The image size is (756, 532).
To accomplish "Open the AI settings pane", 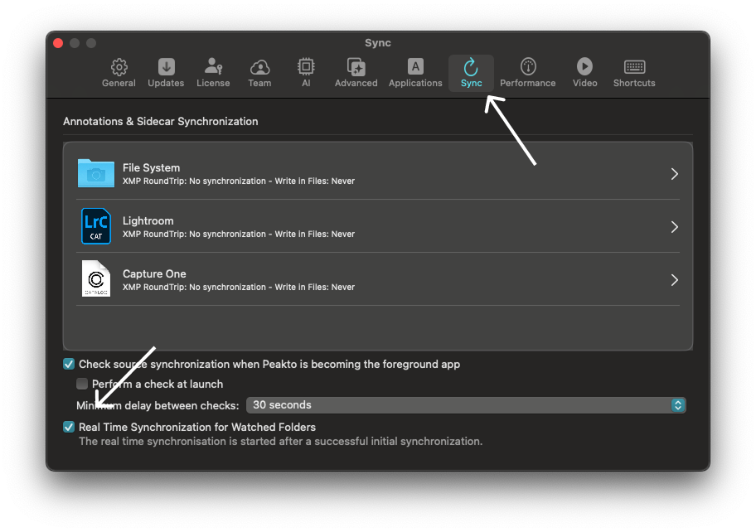I will click(306, 73).
